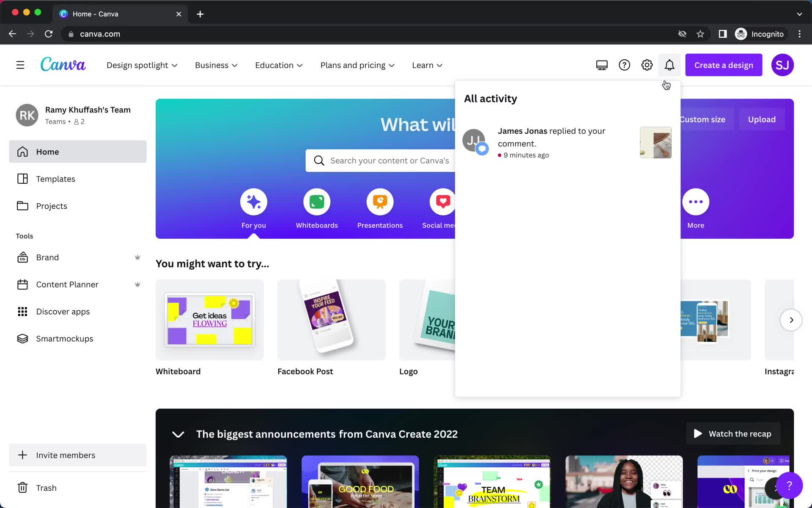This screenshot has width=812, height=508.
Task: Open the hamburger menu icon
Action: (20, 65)
